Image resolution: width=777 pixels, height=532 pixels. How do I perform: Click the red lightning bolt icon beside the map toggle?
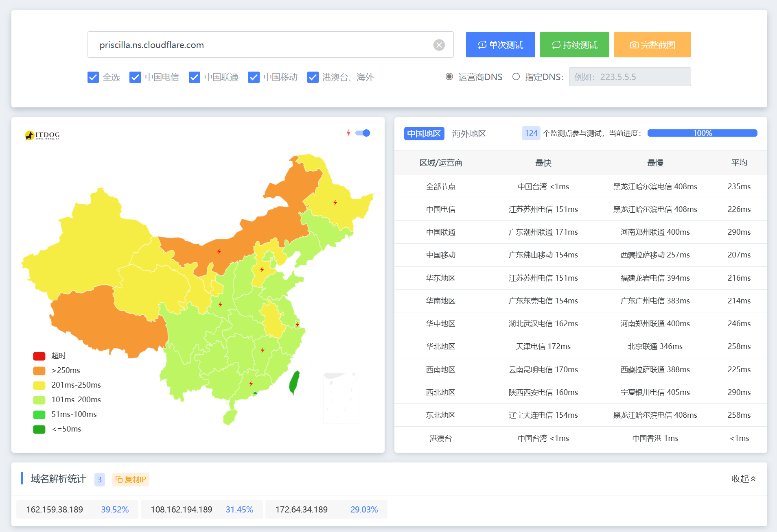348,133
